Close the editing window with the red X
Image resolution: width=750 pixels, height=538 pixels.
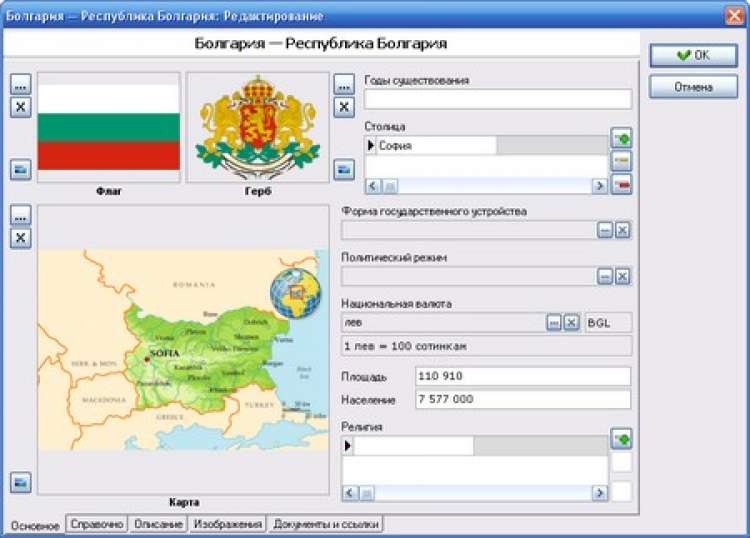[x=734, y=16]
